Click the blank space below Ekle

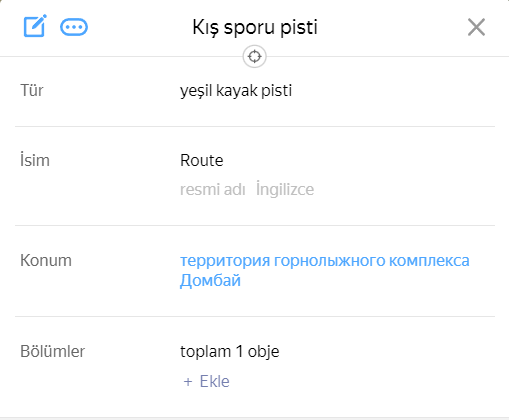pyautogui.click(x=254, y=404)
